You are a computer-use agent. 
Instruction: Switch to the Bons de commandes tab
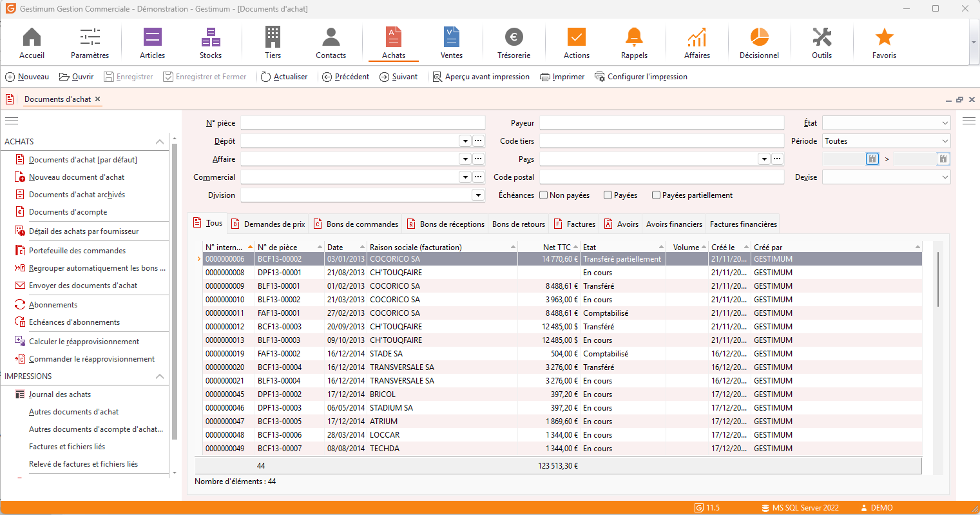[x=356, y=224]
